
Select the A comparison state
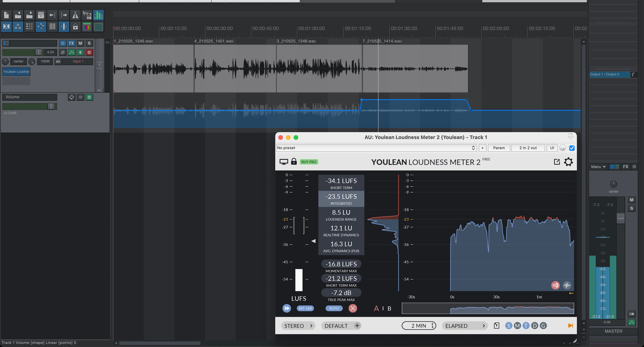[x=376, y=309]
